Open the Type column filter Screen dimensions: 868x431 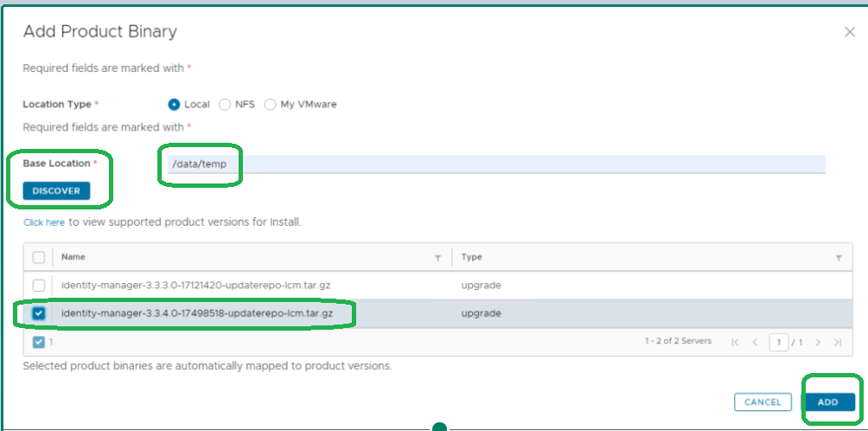pos(838,258)
